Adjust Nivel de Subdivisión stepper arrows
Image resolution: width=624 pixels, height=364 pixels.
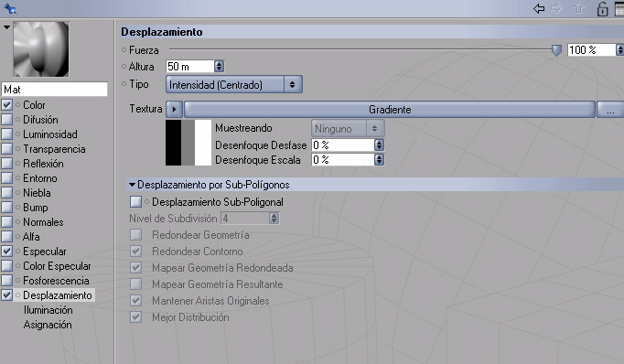[274, 219]
